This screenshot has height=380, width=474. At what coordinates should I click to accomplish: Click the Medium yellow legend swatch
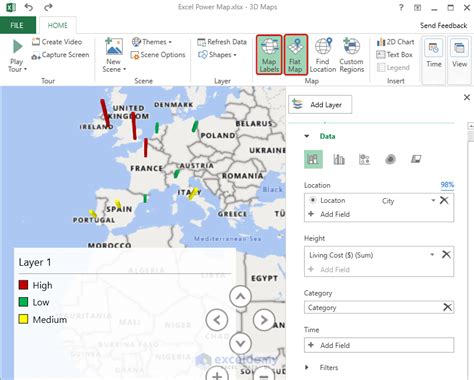click(23, 319)
